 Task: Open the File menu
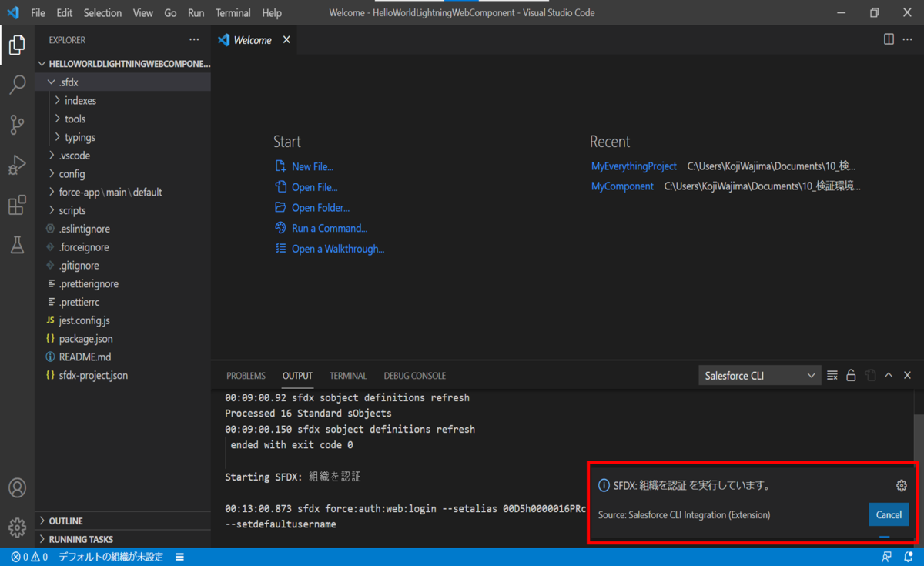coord(38,13)
